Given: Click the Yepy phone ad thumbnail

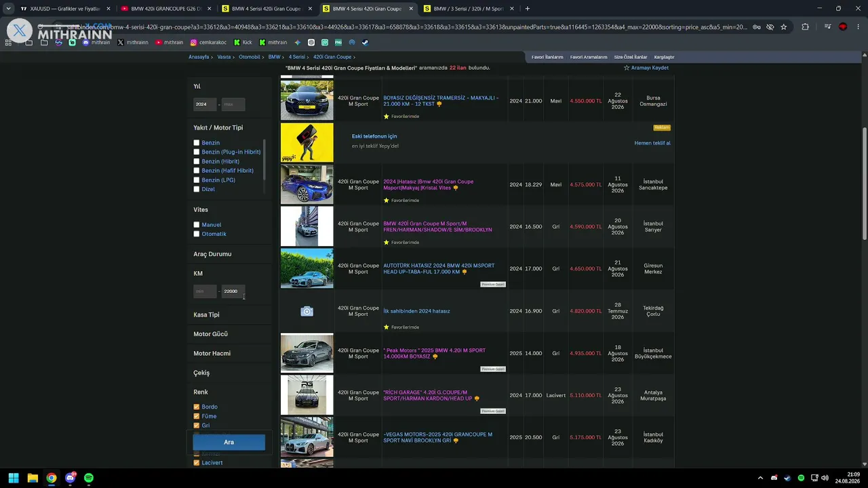Looking at the screenshot, I should 307,142.
